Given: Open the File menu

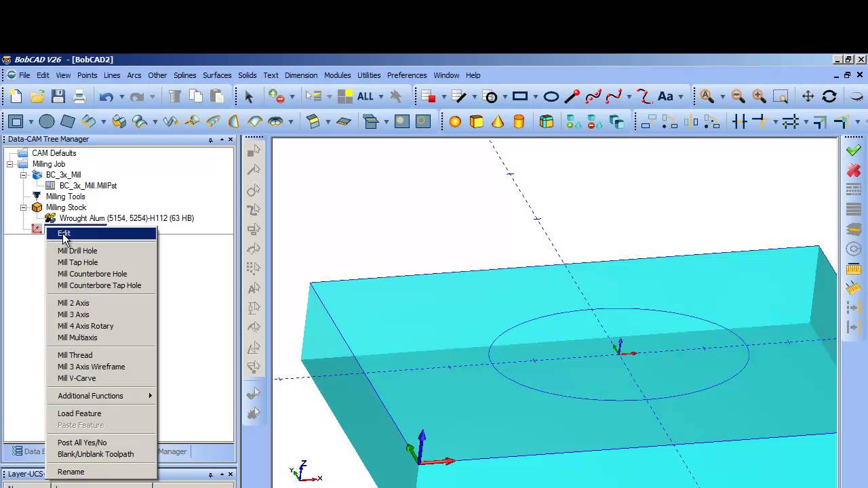Looking at the screenshot, I should click(24, 75).
